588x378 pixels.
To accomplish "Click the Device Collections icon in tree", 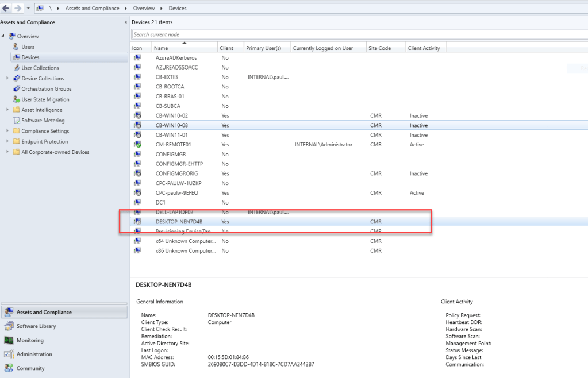I will (16, 79).
